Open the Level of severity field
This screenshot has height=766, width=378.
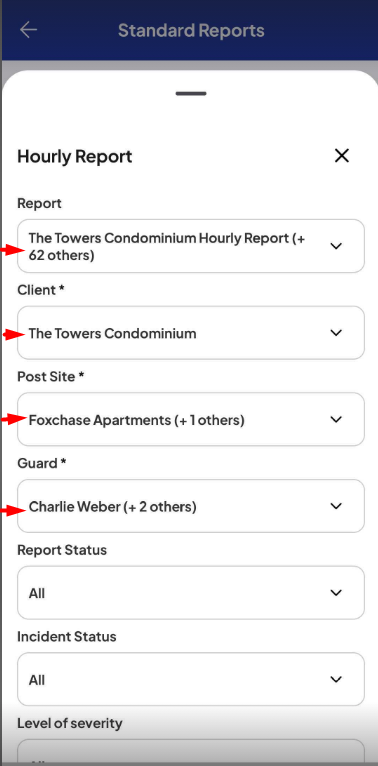[x=191, y=752]
